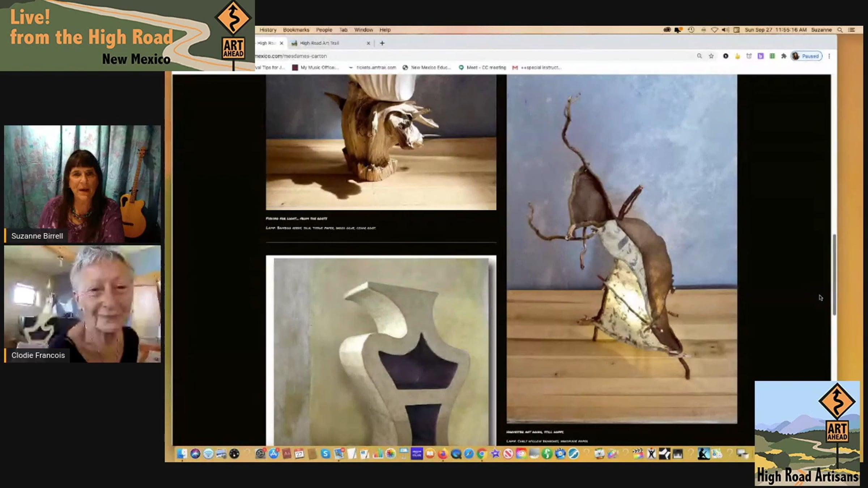Launch Firefox from the dock
Screen dimensions: 868x488
443,454
